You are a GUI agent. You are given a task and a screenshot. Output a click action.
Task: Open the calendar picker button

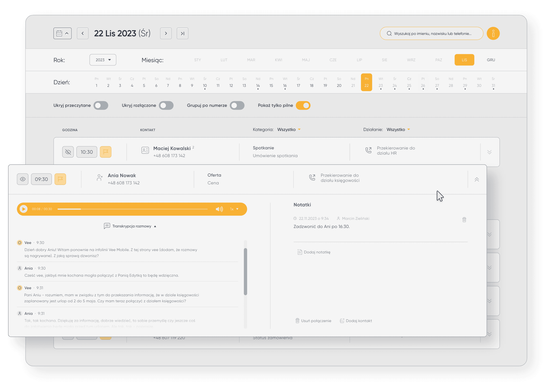click(62, 33)
